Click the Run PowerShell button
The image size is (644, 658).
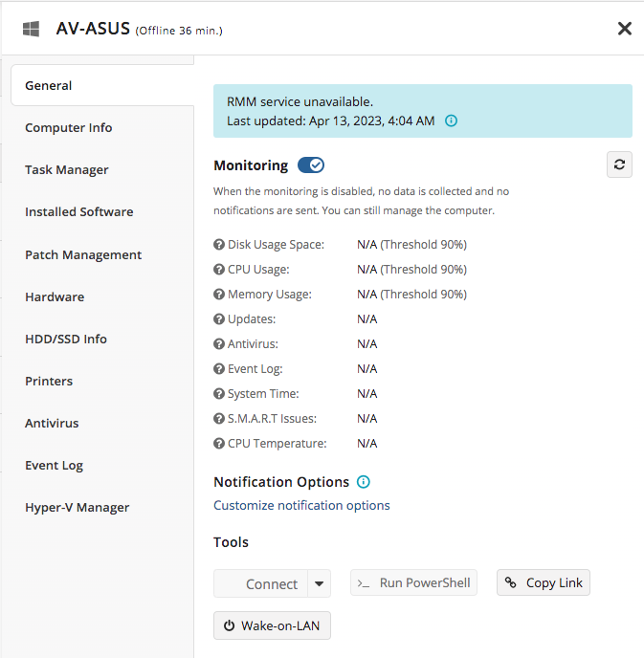pos(413,582)
